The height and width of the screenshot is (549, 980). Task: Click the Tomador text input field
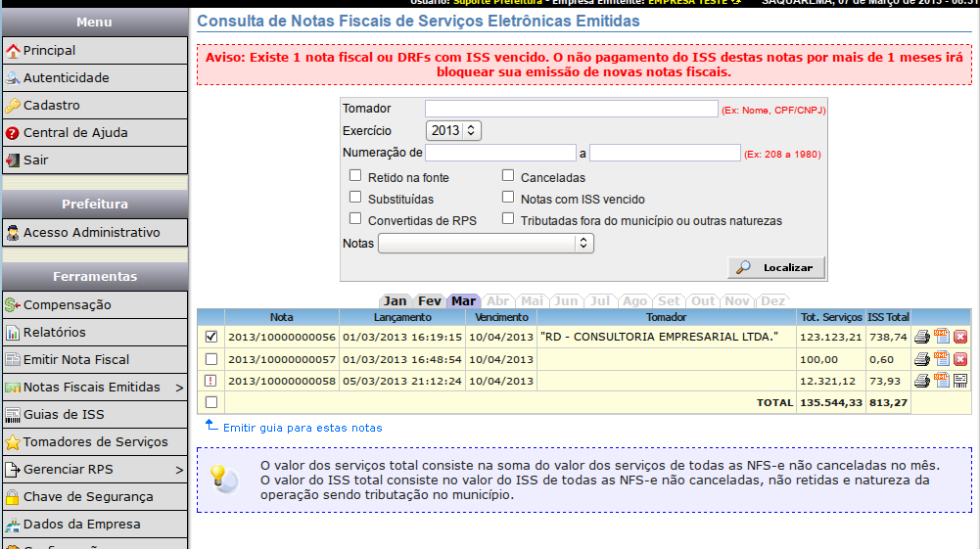click(571, 109)
